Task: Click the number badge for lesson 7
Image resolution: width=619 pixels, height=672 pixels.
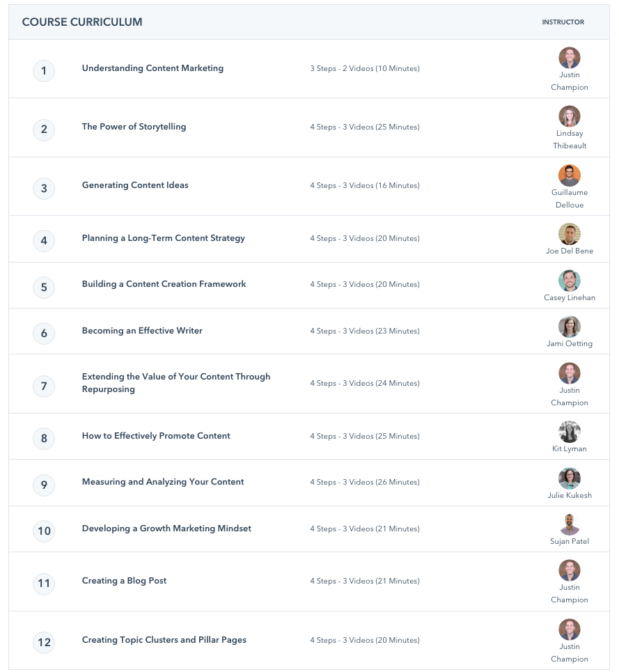Action: 43,386
